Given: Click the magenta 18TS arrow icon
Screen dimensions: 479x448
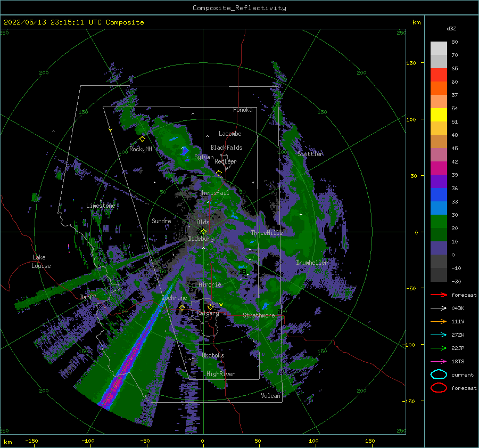Looking at the screenshot, I should click(x=439, y=361).
